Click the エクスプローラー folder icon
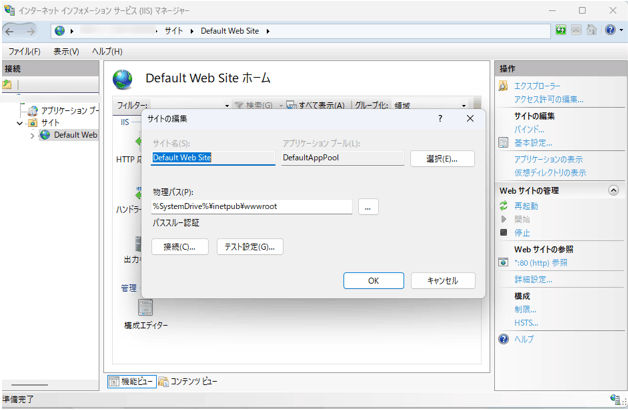 point(503,86)
